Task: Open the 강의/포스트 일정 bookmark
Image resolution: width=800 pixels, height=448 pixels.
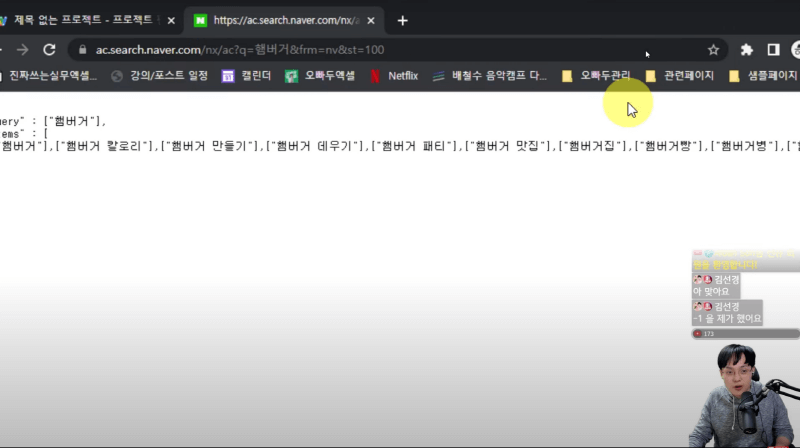Action: point(160,76)
